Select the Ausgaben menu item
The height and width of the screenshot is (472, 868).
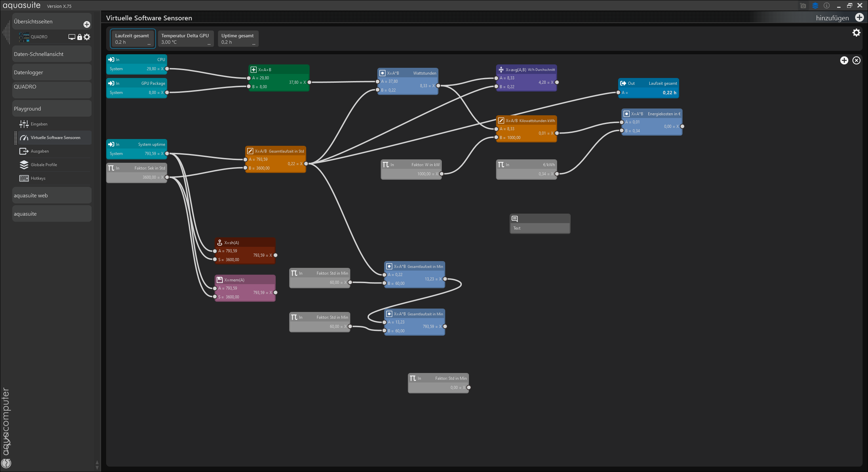tap(40, 151)
